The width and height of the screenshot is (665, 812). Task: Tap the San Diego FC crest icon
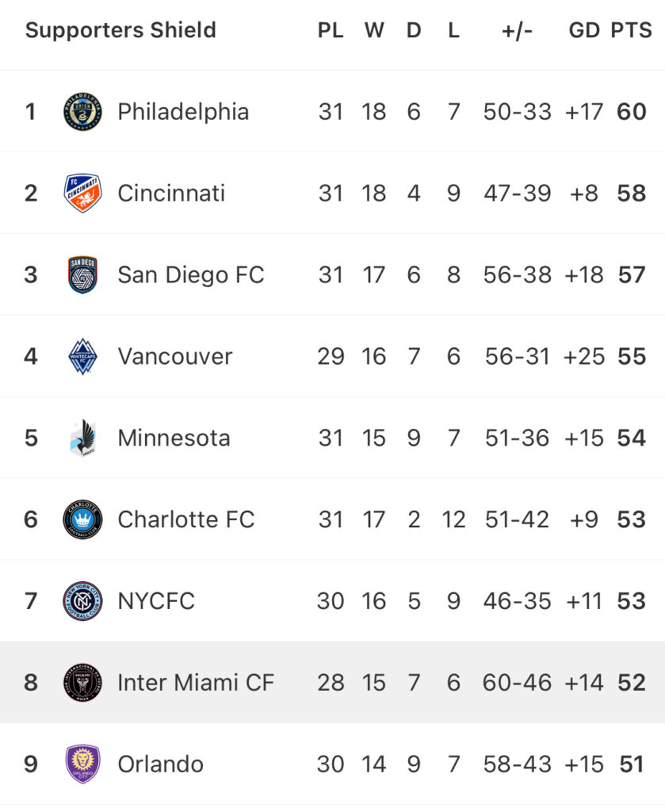coord(82,274)
